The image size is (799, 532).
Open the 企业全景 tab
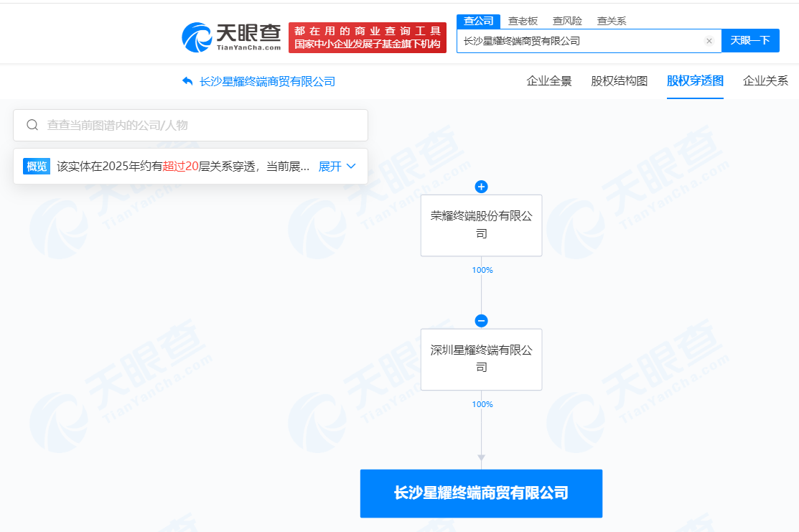(x=548, y=81)
